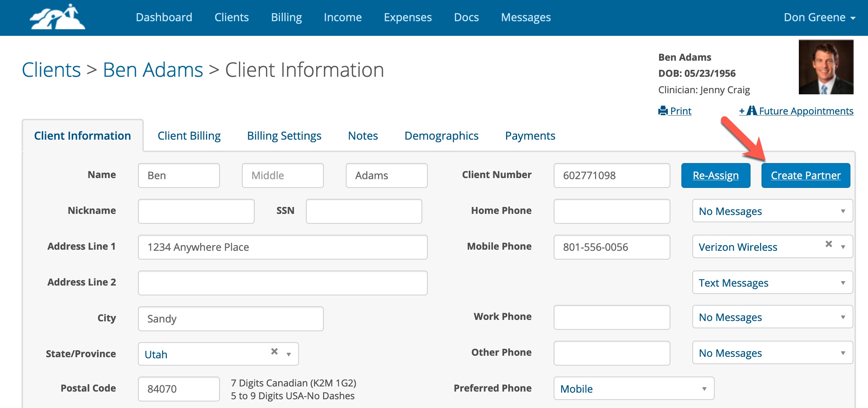
Task: Clear the Utah state selection
Action: pyautogui.click(x=274, y=351)
